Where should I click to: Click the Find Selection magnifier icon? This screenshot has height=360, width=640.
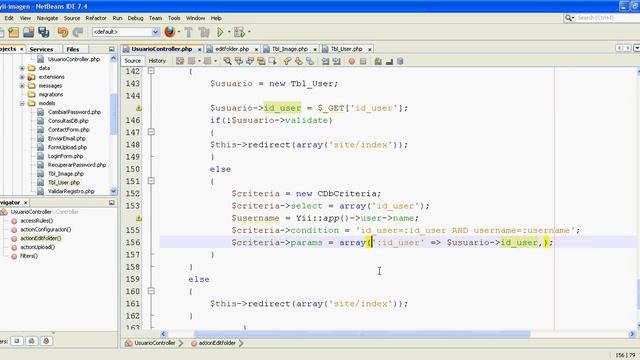227,61
